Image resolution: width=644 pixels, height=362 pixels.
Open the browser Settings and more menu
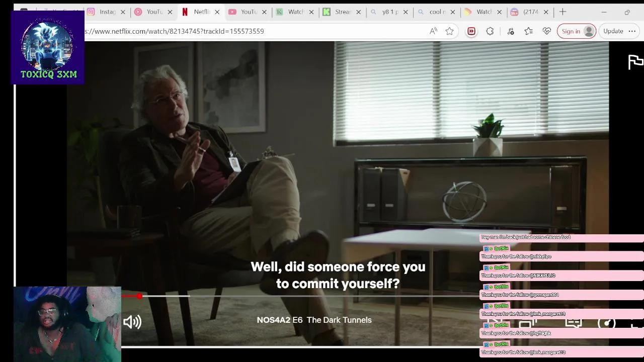point(632,31)
